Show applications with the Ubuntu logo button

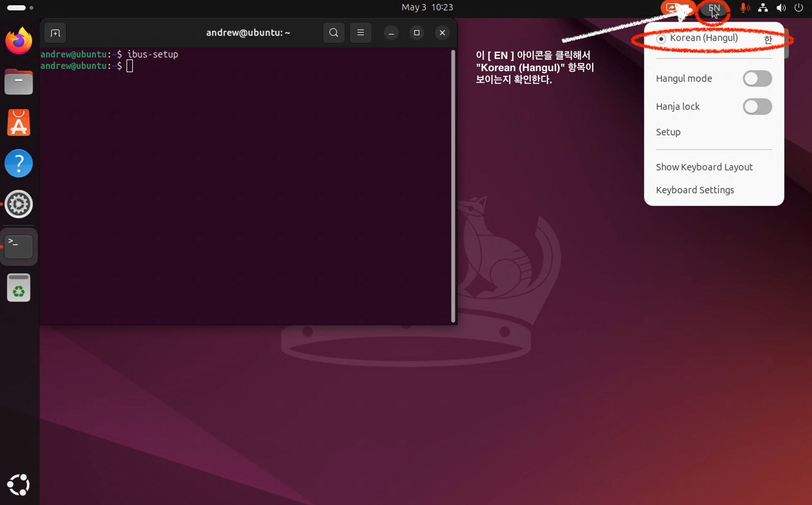point(19,485)
